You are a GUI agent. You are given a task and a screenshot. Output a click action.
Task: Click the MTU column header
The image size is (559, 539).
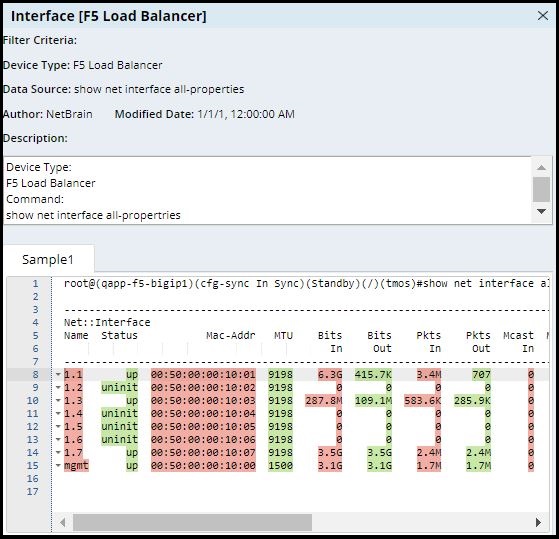tap(283, 335)
